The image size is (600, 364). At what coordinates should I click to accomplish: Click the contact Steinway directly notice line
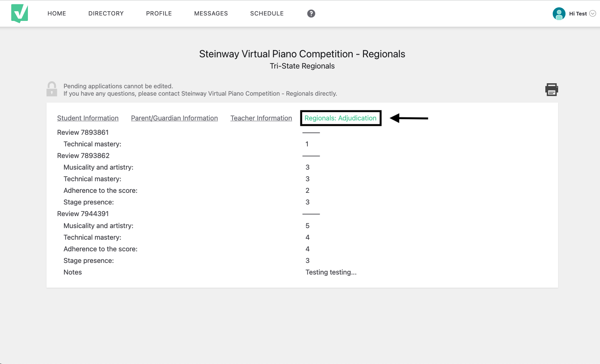click(200, 93)
